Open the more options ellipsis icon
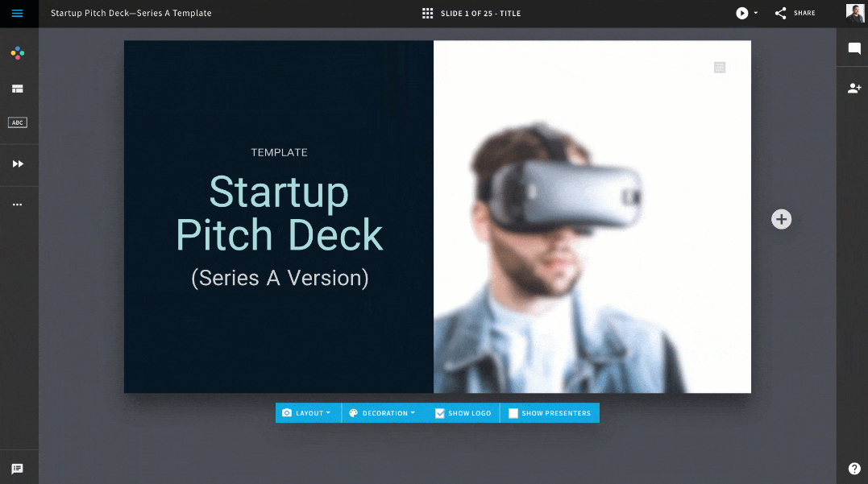Viewport: 868px width, 484px height. 17,205
